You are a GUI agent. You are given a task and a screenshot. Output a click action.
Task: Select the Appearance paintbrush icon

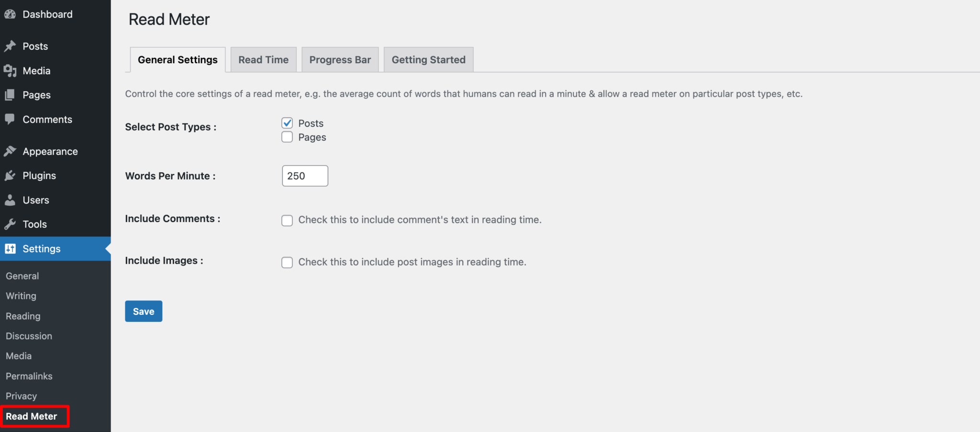tap(11, 151)
